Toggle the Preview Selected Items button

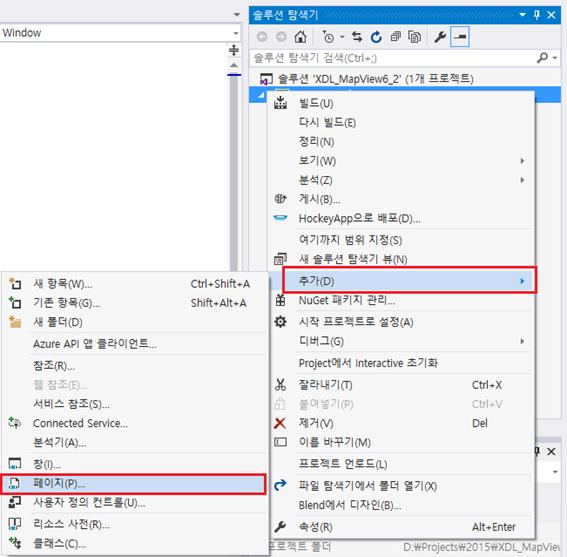click(460, 37)
